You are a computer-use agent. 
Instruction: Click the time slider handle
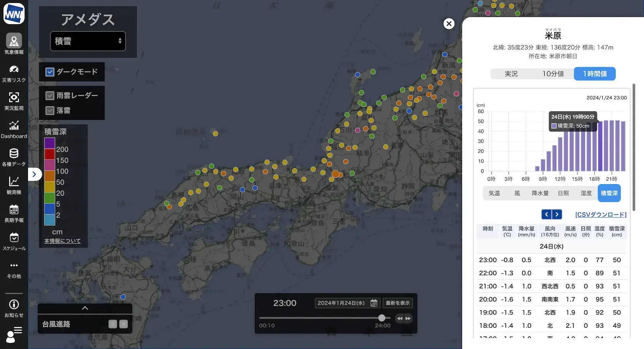click(381, 318)
